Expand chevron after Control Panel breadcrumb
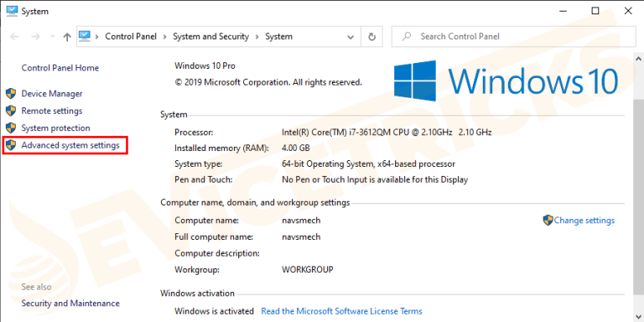 (164, 37)
